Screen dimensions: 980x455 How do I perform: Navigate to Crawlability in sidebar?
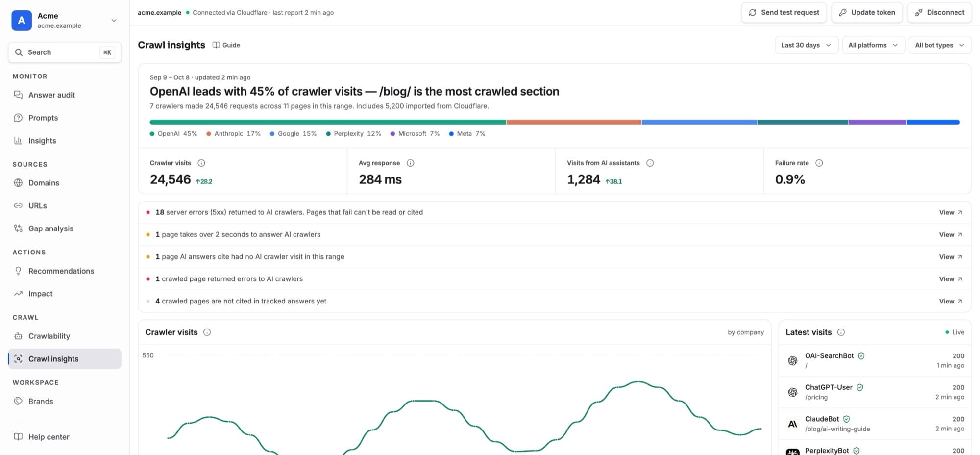(65, 336)
